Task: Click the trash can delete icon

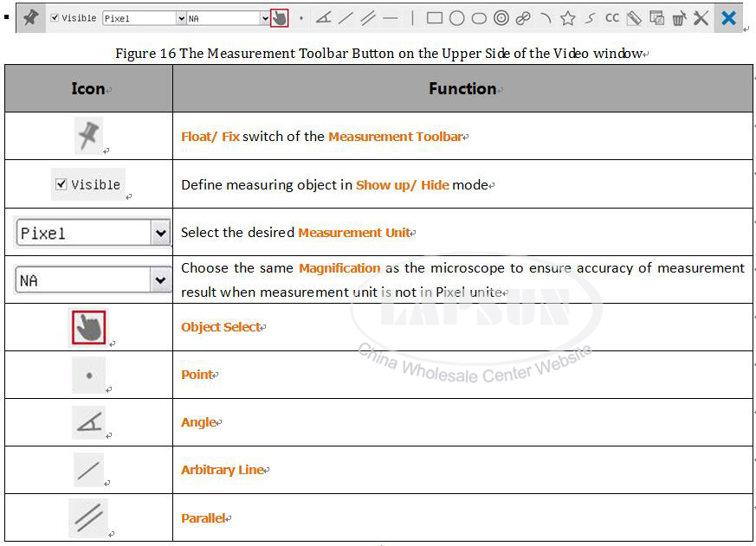Action: (x=679, y=18)
